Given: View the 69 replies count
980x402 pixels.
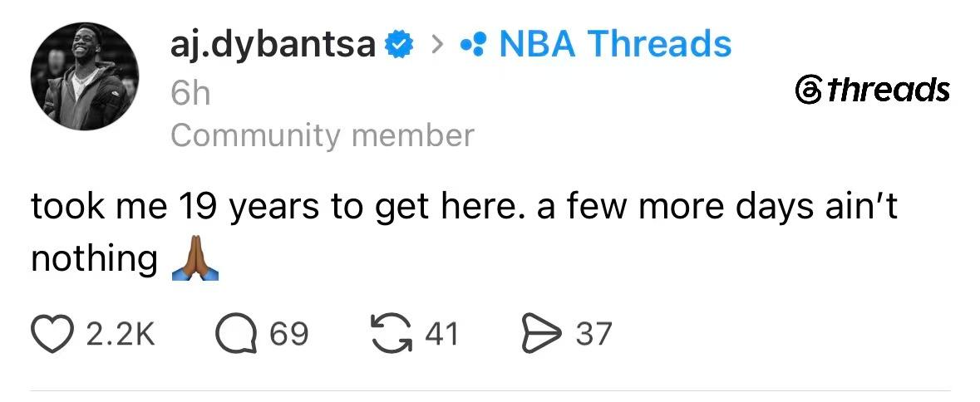Looking at the screenshot, I should point(289,334).
